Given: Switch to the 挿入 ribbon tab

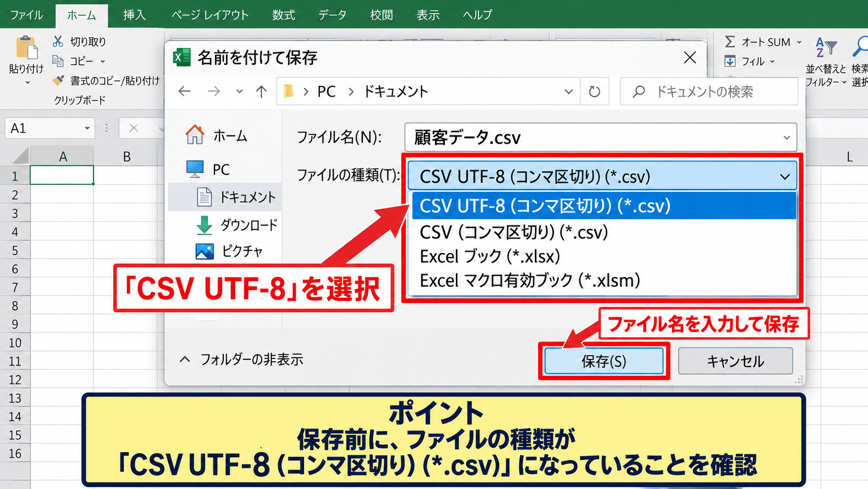Looking at the screenshot, I should coord(134,15).
